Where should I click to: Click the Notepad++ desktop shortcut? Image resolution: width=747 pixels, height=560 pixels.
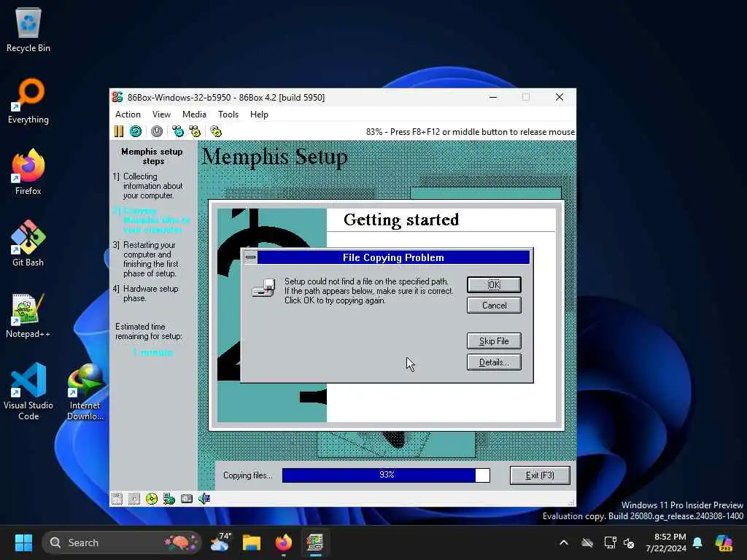pyautogui.click(x=28, y=315)
